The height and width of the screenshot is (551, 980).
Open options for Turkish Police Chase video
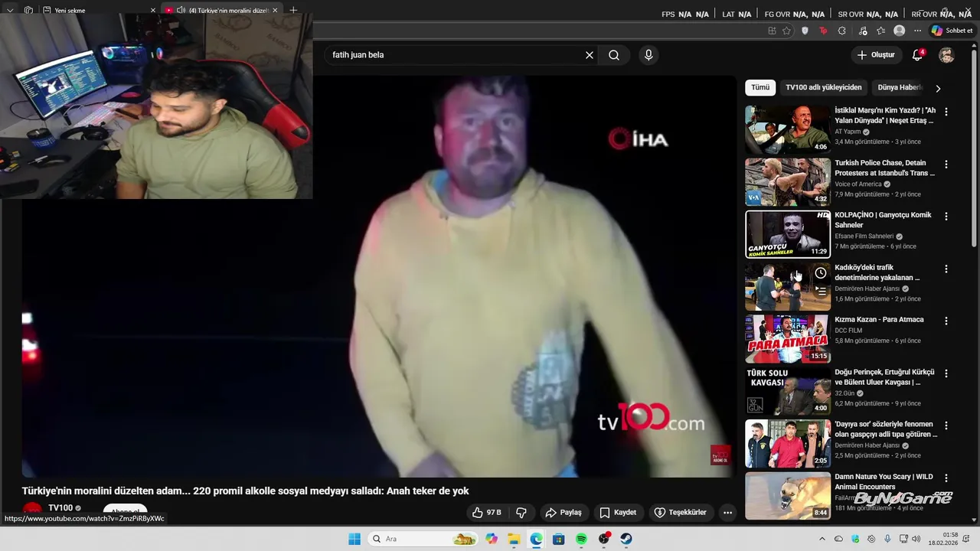[x=946, y=164]
